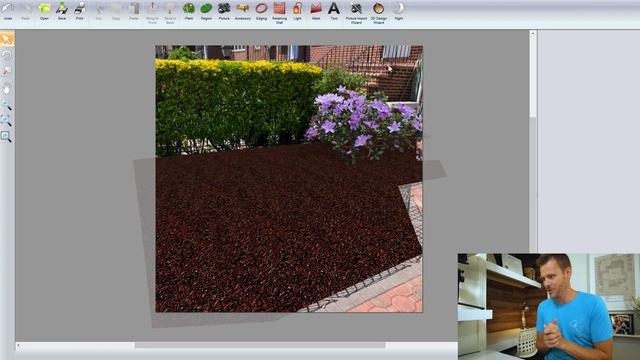This screenshot has height=360, width=640.
Task: Select the Text tool
Action: click(x=334, y=11)
